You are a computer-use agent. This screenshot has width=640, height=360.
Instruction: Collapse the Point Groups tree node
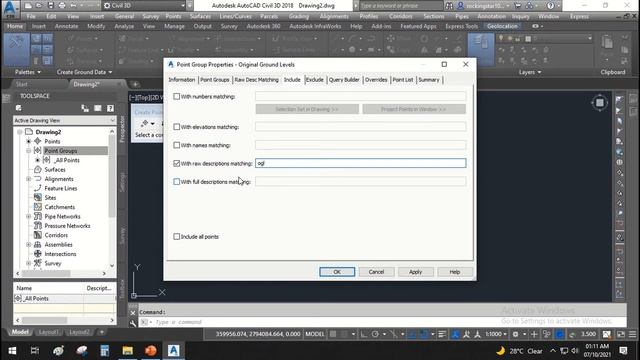click(29, 151)
